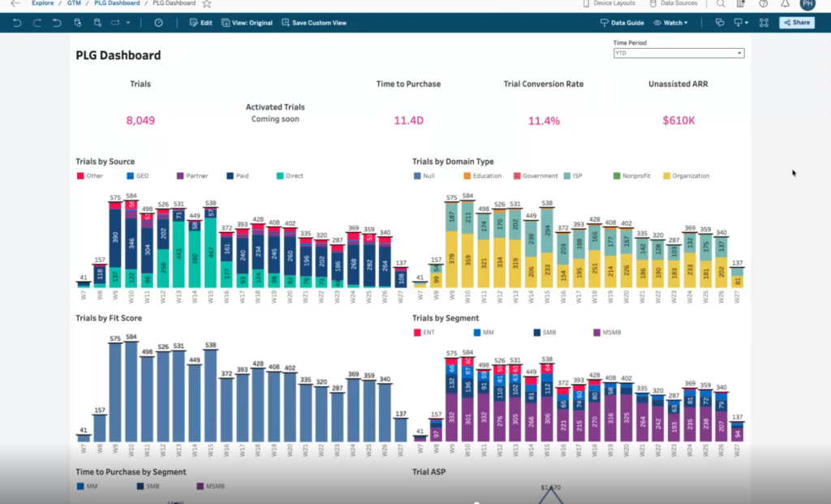Viewport: 831px width, 504px height.
Task: Click the Direct legend color swatch
Action: (x=280, y=176)
